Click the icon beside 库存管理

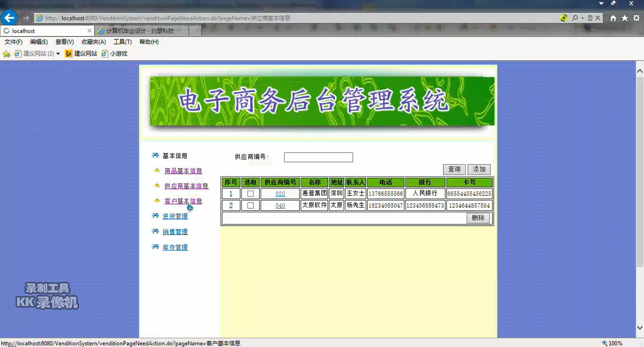(x=155, y=247)
